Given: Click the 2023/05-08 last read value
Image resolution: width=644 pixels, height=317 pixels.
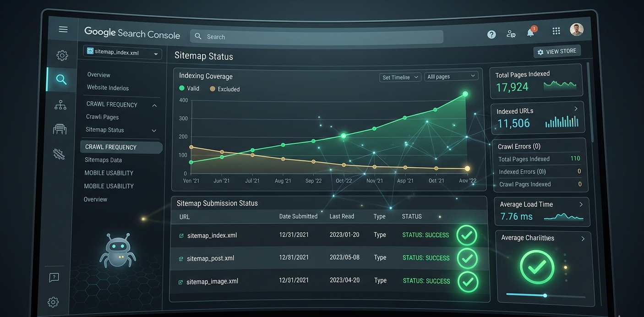Looking at the screenshot, I should pos(344,257).
